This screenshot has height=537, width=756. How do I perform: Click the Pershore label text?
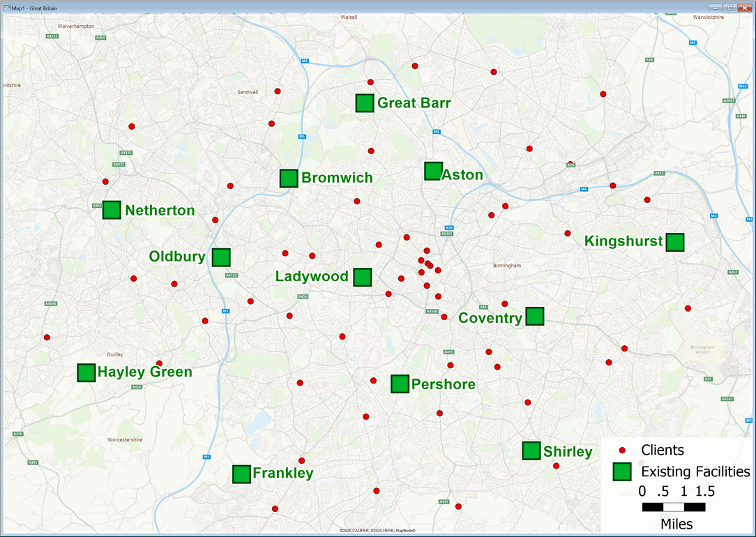point(443,384)
